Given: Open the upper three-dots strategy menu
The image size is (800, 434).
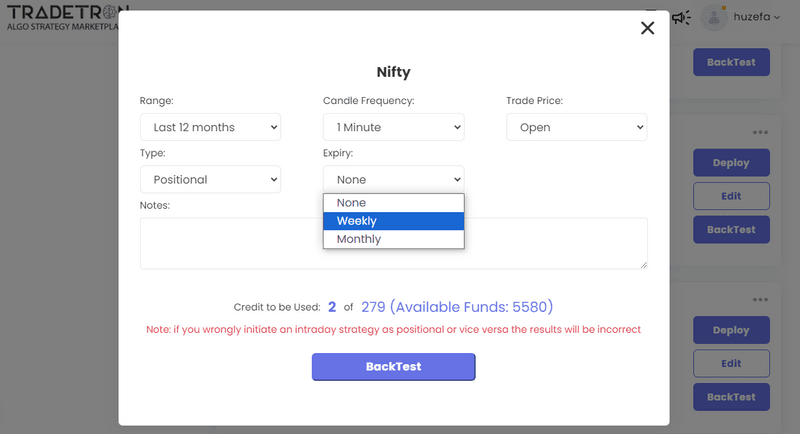Looking at the screenshot, I should coord(761,132).
